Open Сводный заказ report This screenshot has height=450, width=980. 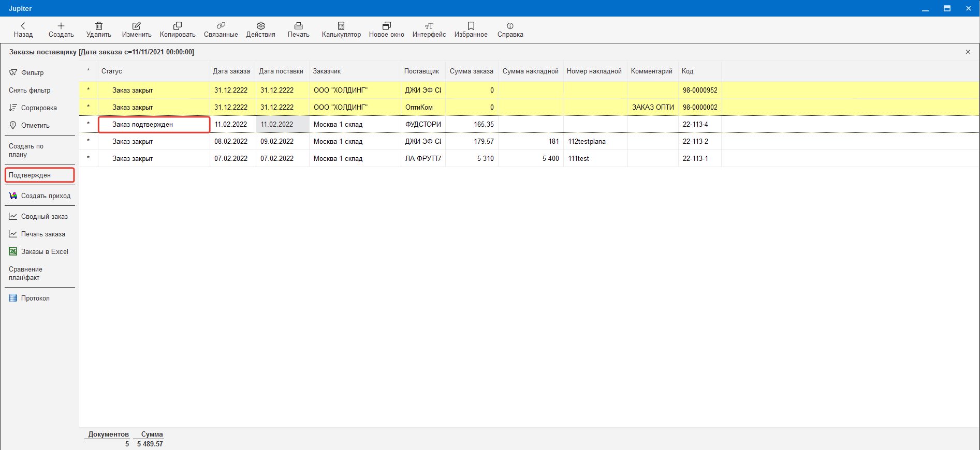(38, 216)
